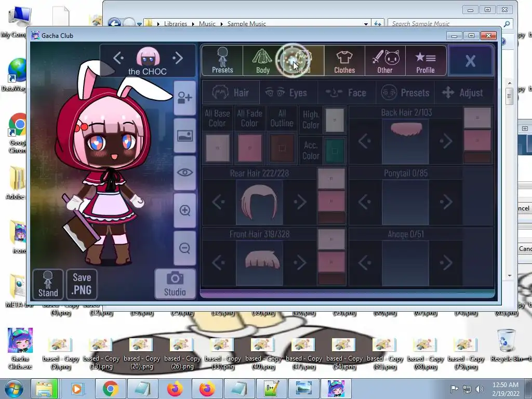Viewport: 532px width, 399px height.
Task: Switch to next character with right arrow
Action: pos(178,58)
